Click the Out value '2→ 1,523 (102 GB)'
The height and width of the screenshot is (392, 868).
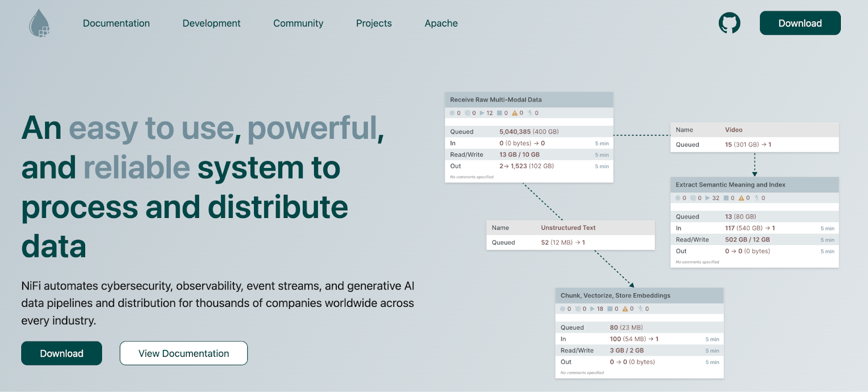pyautogui.click(x=526, y=166)
